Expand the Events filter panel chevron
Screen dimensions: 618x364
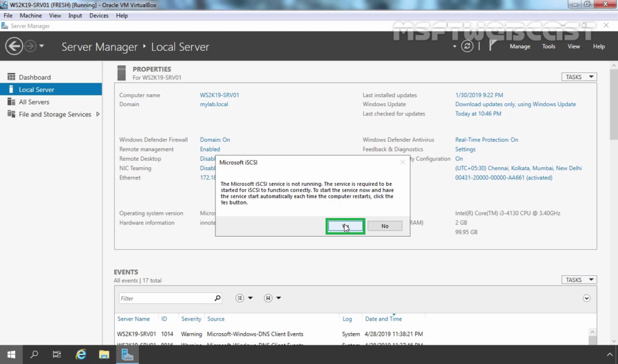pyautogui.click(x=587, y=298)
